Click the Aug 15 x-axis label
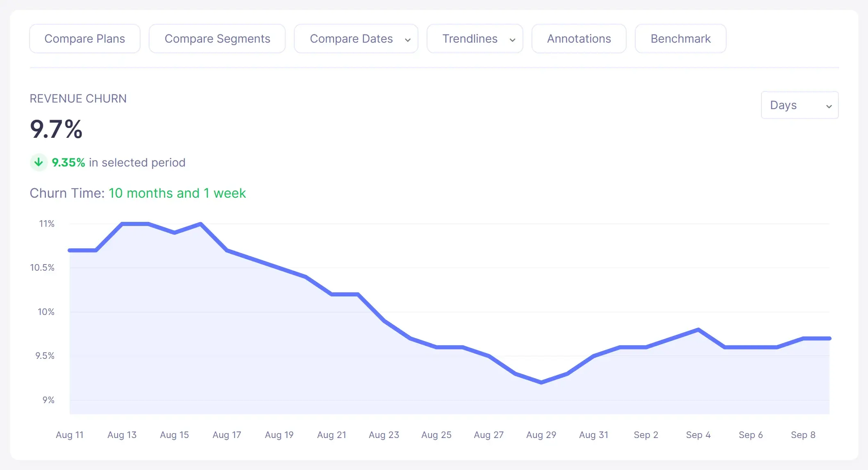 [175, 435]
